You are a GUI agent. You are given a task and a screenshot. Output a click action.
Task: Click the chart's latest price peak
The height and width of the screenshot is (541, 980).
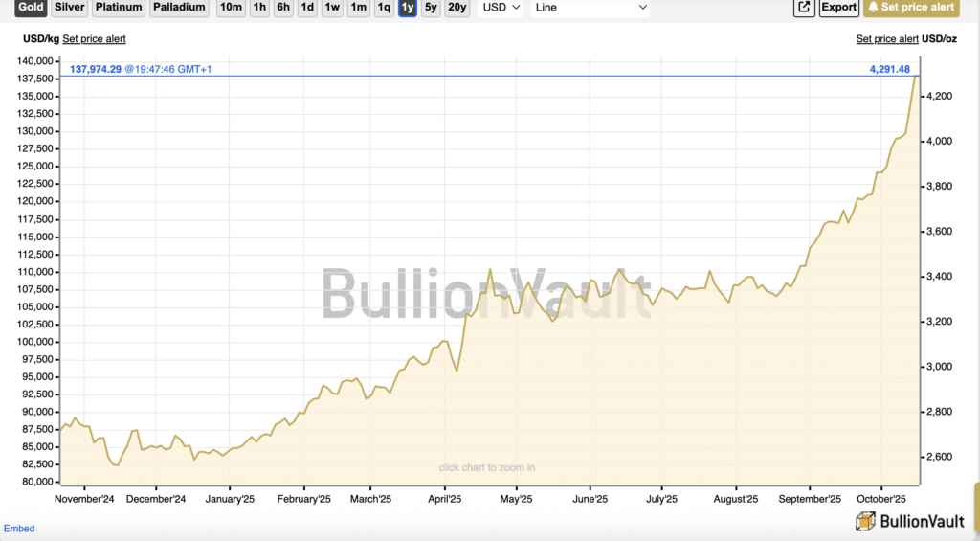click(x=917, y=76)
